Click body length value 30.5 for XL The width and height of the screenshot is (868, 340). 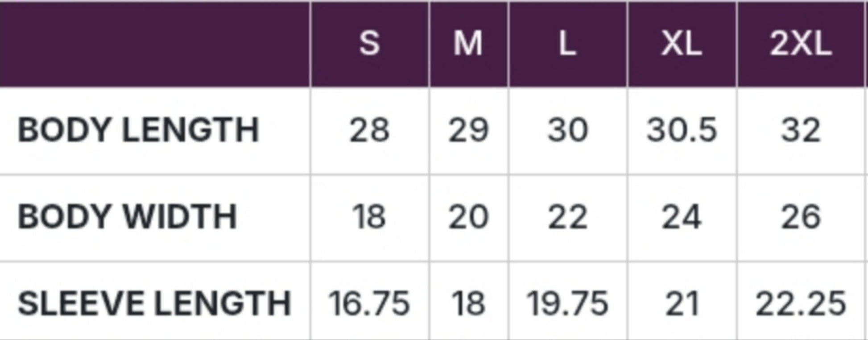(681, 130)
